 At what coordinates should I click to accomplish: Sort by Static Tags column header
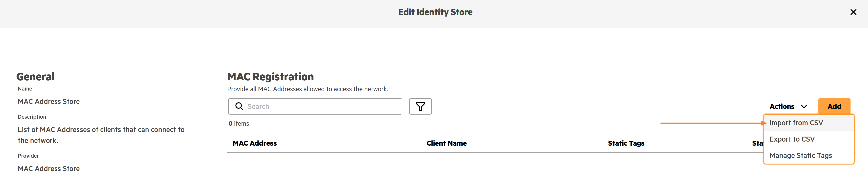pos(626,143)
